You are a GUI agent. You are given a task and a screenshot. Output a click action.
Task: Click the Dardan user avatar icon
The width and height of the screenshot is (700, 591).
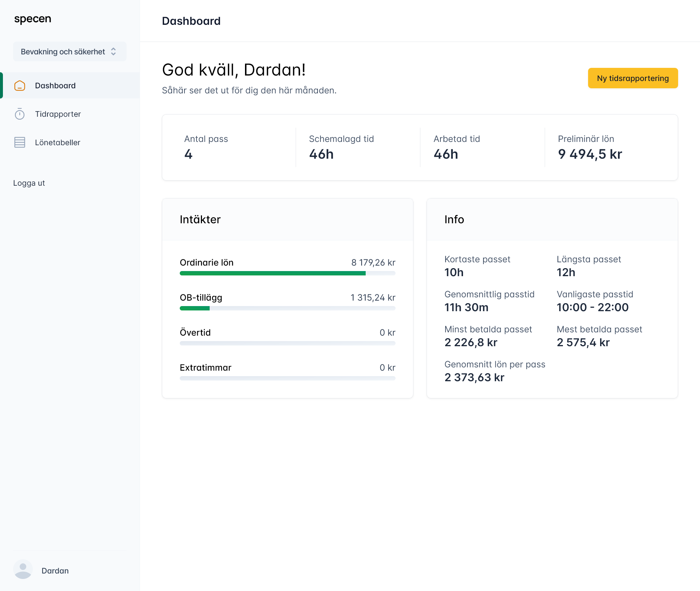coord(23,569)
